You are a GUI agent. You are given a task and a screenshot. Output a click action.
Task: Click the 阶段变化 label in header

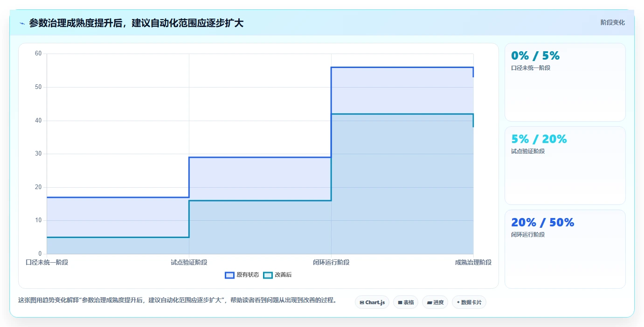click(x=612, y=22)
